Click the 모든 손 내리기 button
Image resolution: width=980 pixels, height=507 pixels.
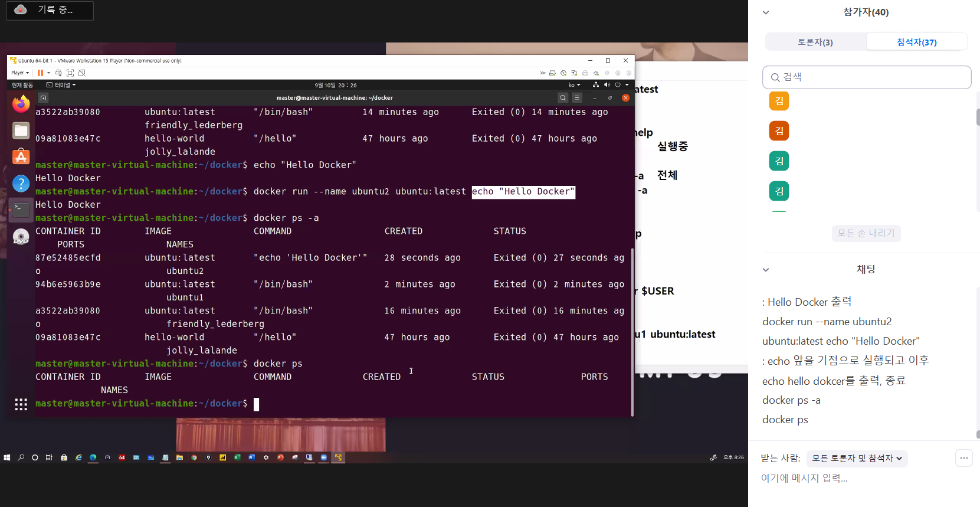[866, 233]
